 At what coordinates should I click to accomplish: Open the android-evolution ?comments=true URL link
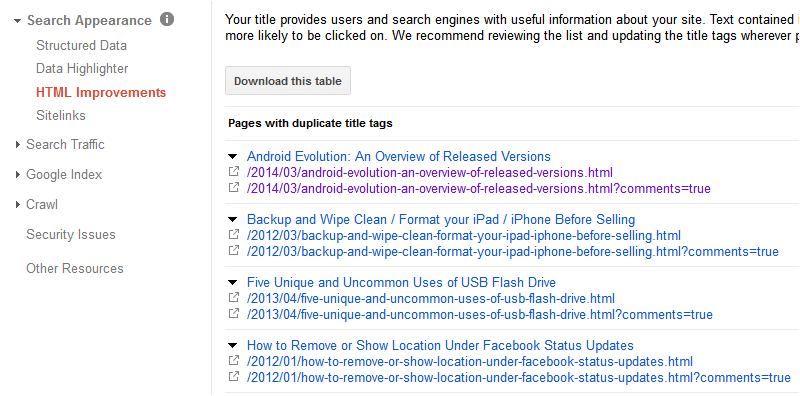(479, 188)
